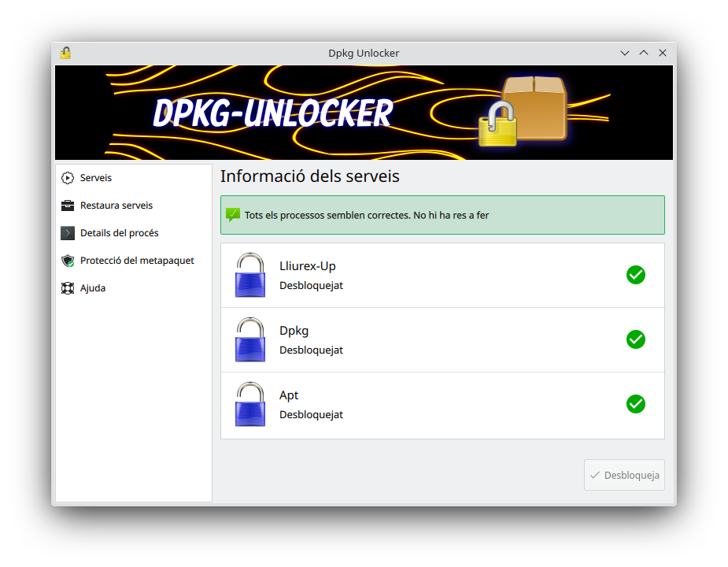Click the padlock app icon in the title bar

(65, 53)
